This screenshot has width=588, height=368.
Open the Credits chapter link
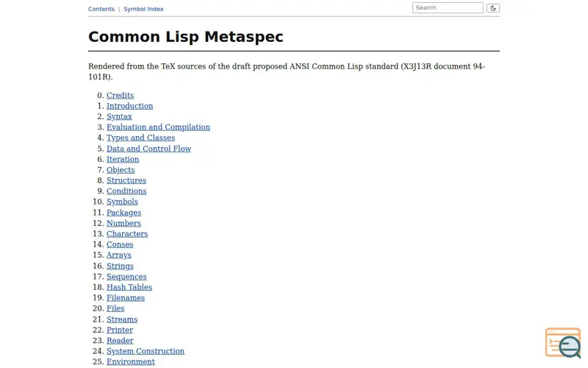pyautogui.click(x=120, y=96)
